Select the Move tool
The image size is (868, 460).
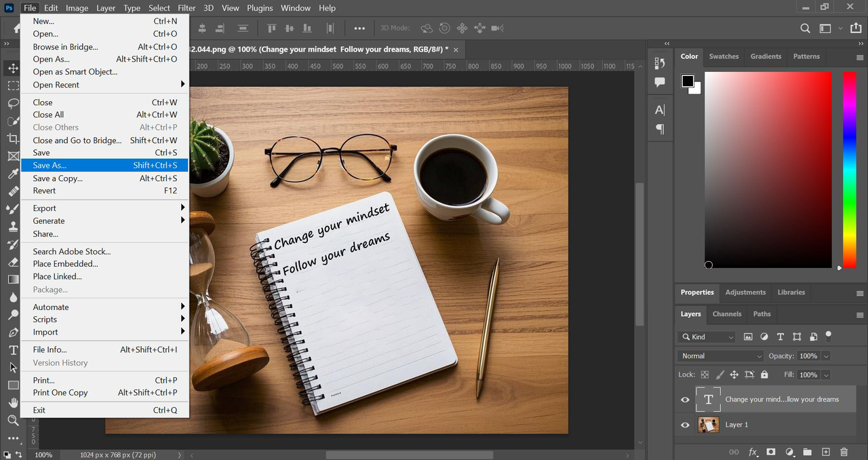[x=13, y=69]
